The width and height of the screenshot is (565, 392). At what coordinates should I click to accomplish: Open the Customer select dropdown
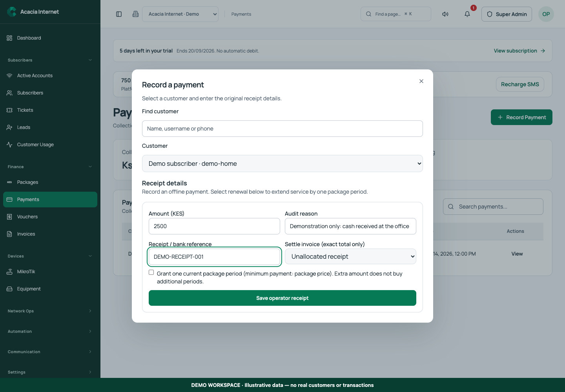tap(282, 163)
